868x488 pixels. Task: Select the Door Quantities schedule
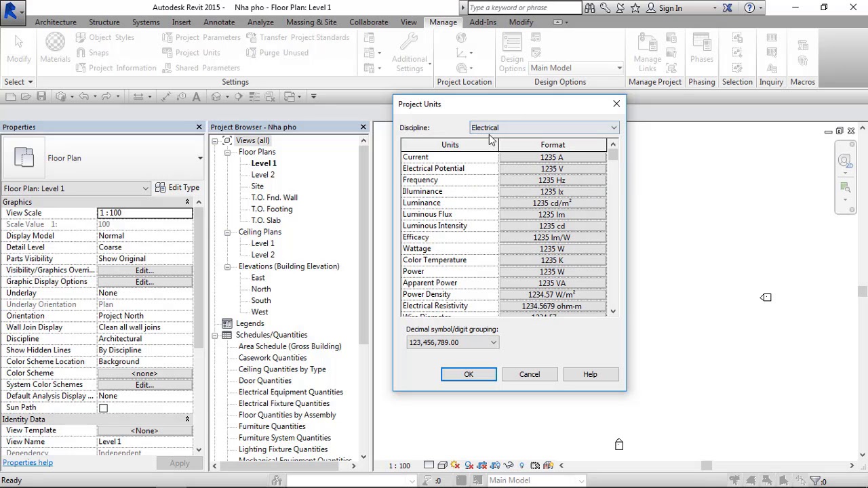coord(265,381)
